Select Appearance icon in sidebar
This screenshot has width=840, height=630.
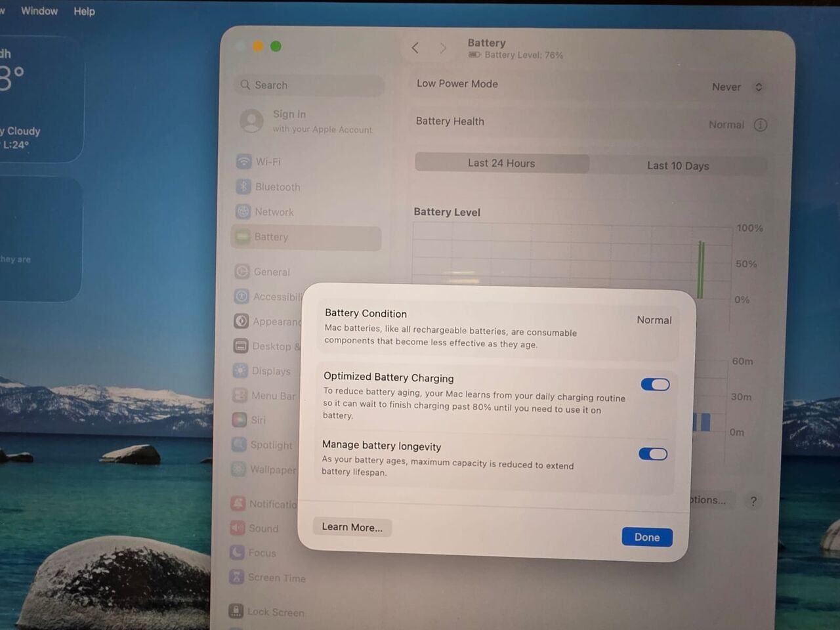[x=241, y=321]
